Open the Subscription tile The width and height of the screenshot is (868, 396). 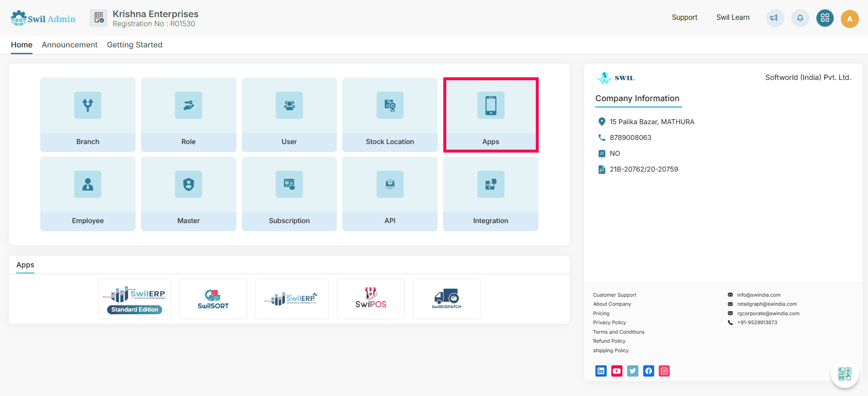coord(289,194)
